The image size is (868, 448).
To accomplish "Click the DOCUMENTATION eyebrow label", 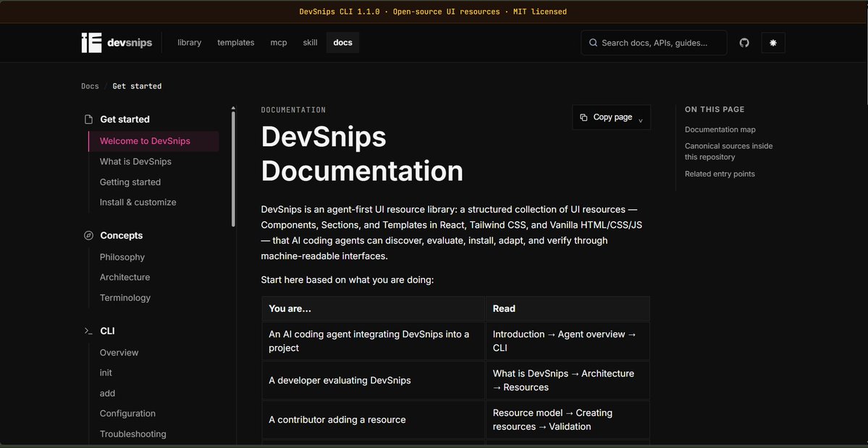I will (x=293, y=110).
